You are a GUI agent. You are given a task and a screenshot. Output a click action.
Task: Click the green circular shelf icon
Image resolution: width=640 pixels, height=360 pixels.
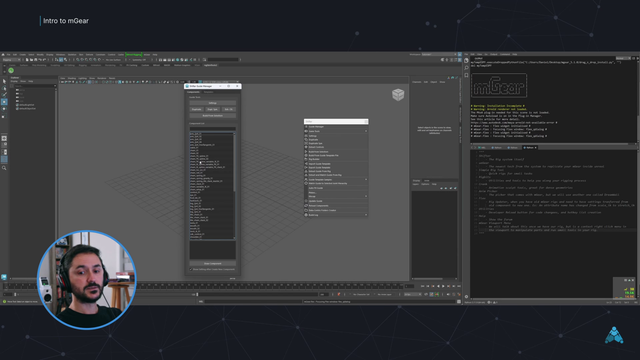pyautogui.click(x=11, y=71)
